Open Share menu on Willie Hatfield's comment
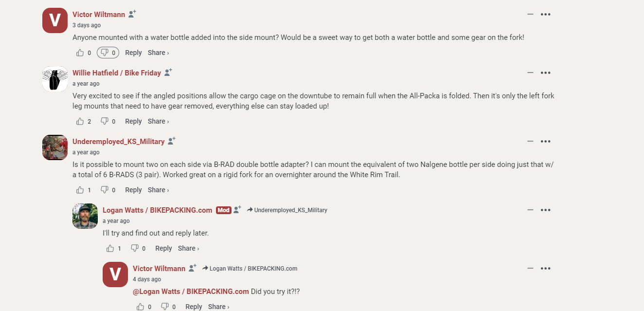Image resolution: width=644 pixels, height=311 pixels. click(x=158, y=121)
